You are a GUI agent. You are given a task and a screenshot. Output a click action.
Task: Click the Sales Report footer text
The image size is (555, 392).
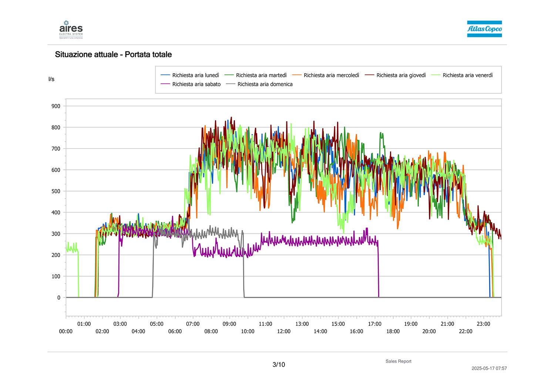coord(398,361)
